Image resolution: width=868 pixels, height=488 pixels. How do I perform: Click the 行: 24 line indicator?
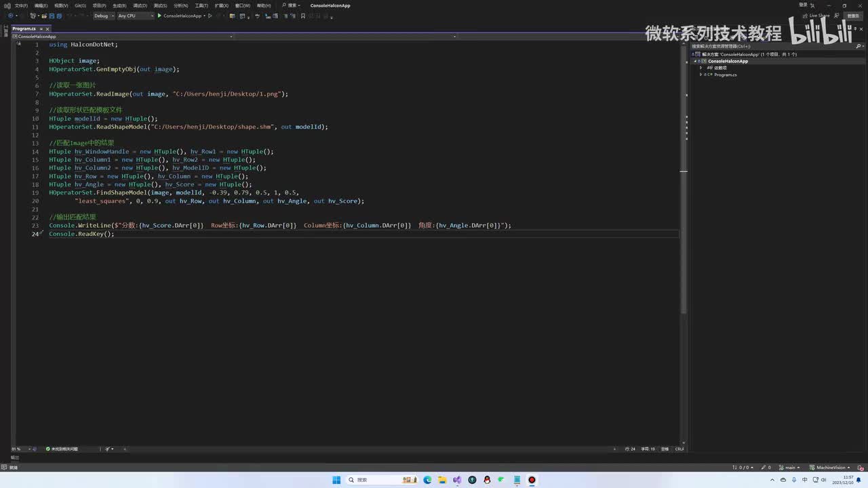click(x=631, y=449)
